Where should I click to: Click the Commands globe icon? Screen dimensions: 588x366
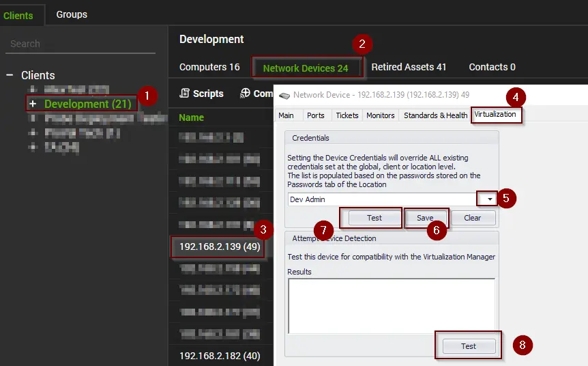pos(245,93)
